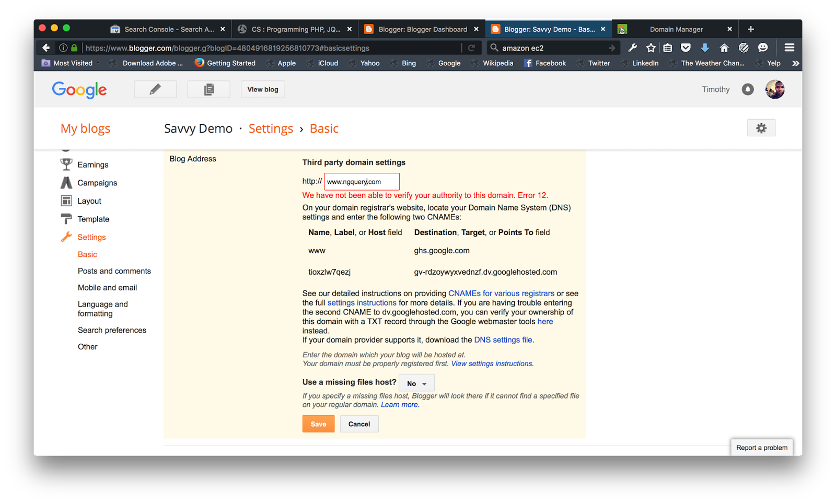Click the orange Settings wrench icon
Image resolution: width=836 pixels, height=504 pixels.
click(x=66, y=237)
